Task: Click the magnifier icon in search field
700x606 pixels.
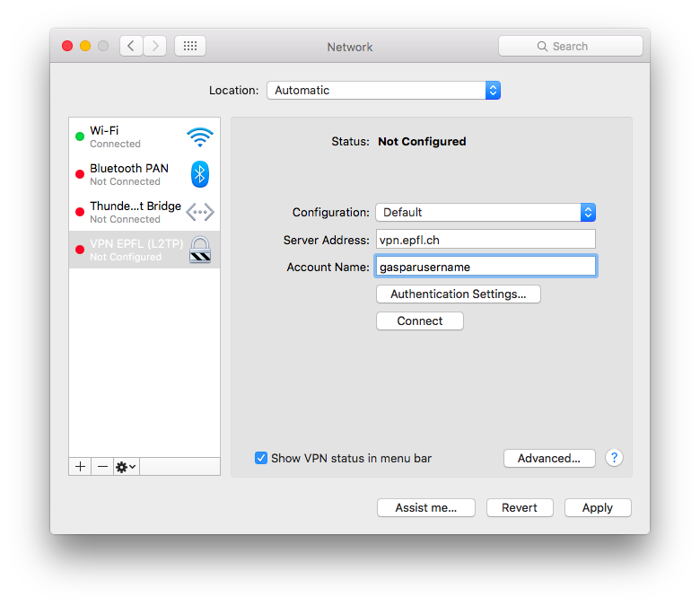Action: pos(542,47)
